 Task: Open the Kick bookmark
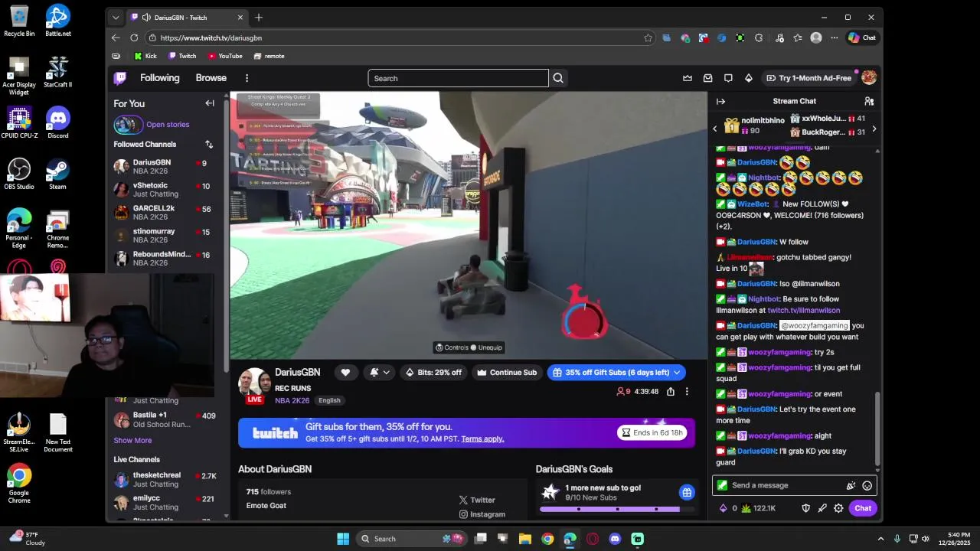pyautogui.click(x=145, y=56)
